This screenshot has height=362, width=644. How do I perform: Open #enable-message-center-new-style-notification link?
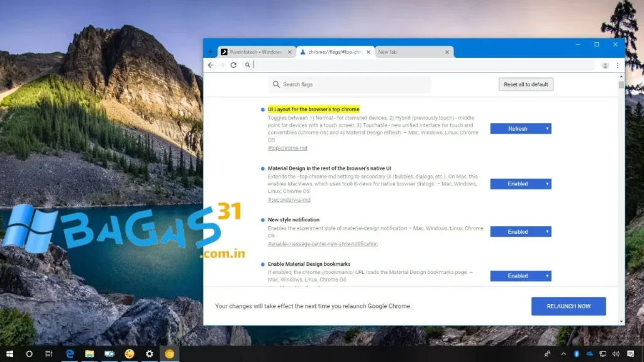(323, 244)
